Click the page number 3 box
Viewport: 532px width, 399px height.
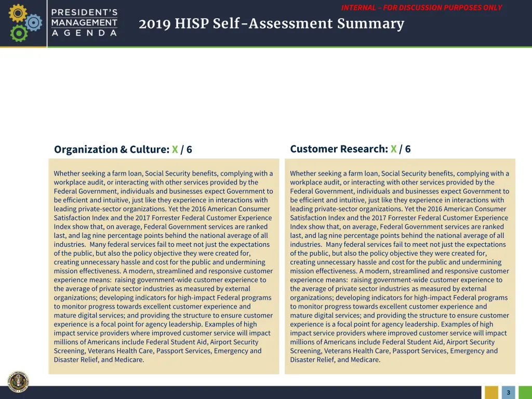coord(508,393)
